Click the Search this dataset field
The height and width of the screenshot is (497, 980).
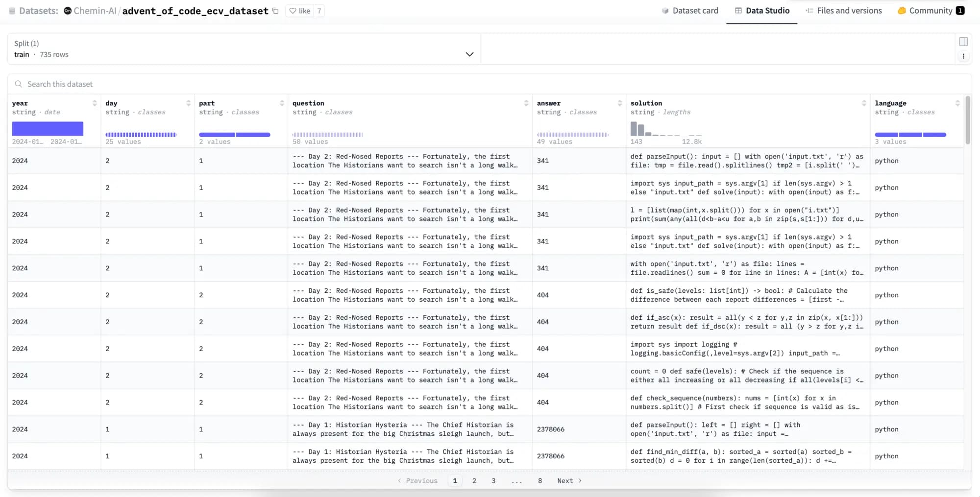click(245, 84)
